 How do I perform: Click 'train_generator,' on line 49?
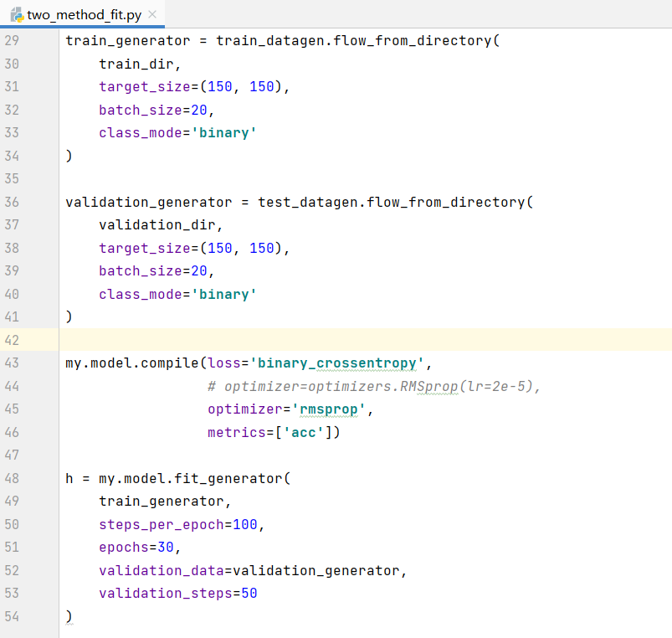[x=165, y=502]
